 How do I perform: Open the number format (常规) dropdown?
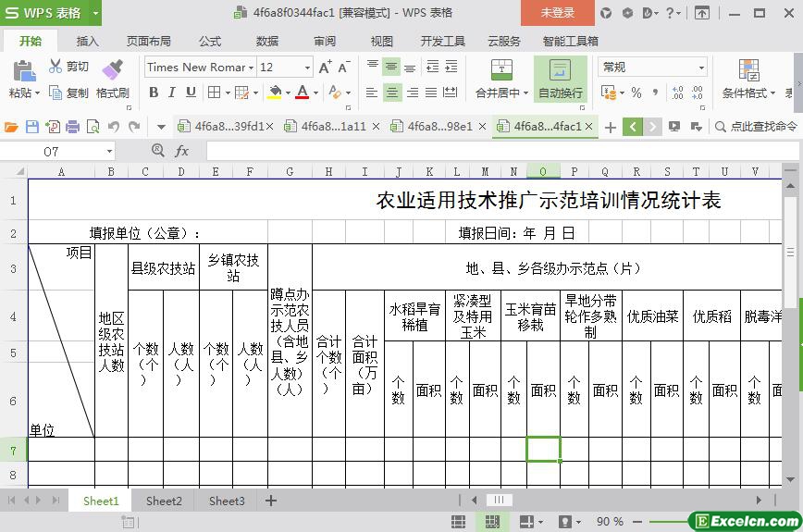pyautogui.click(x=701, y=68)
